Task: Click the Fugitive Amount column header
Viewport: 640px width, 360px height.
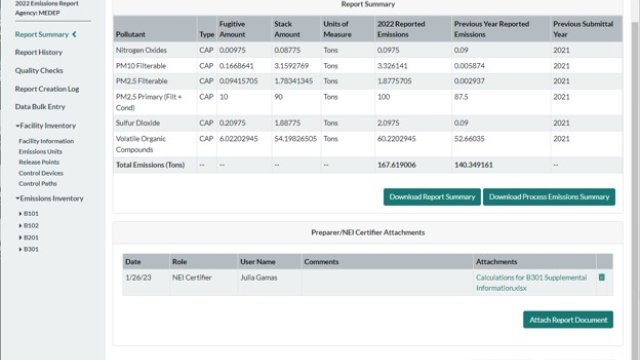Action: (244, 29)
